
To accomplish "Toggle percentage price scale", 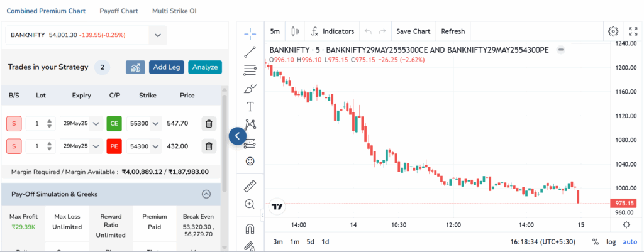I will click(596, 242).
